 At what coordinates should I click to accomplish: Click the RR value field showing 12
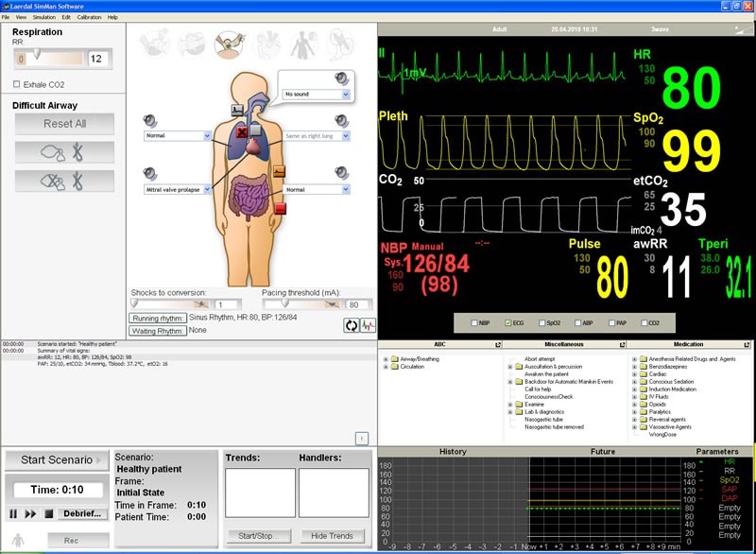click(99, 59)
